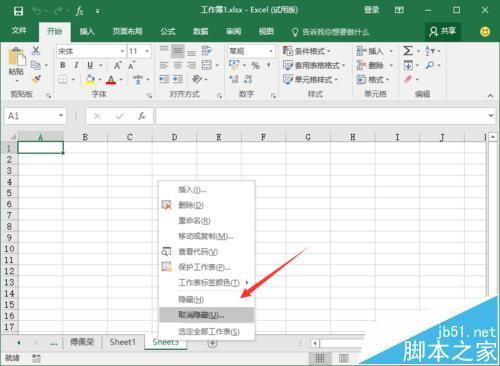The height and width of the screenshot is (366, 500).
Task: Center text horizontally in cell
Action: point(178,65)
